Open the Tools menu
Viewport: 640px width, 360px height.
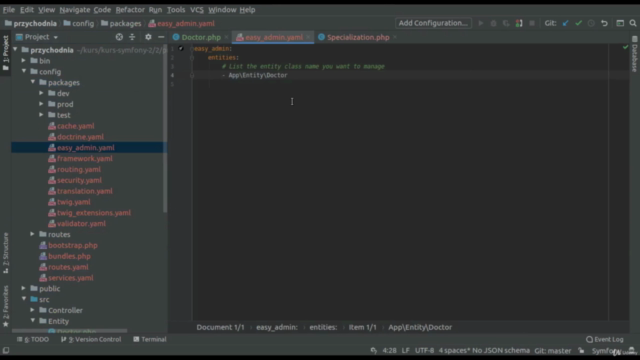coord(176,9)
